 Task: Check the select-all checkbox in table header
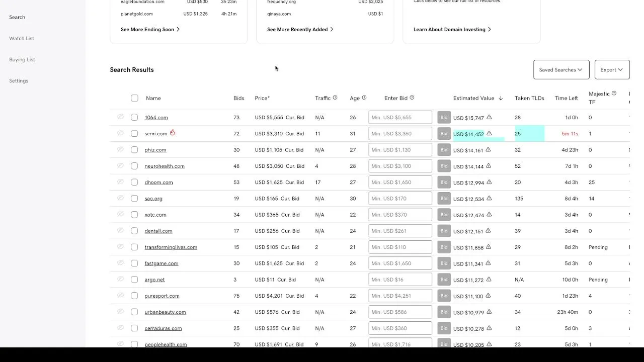point(134,98)
